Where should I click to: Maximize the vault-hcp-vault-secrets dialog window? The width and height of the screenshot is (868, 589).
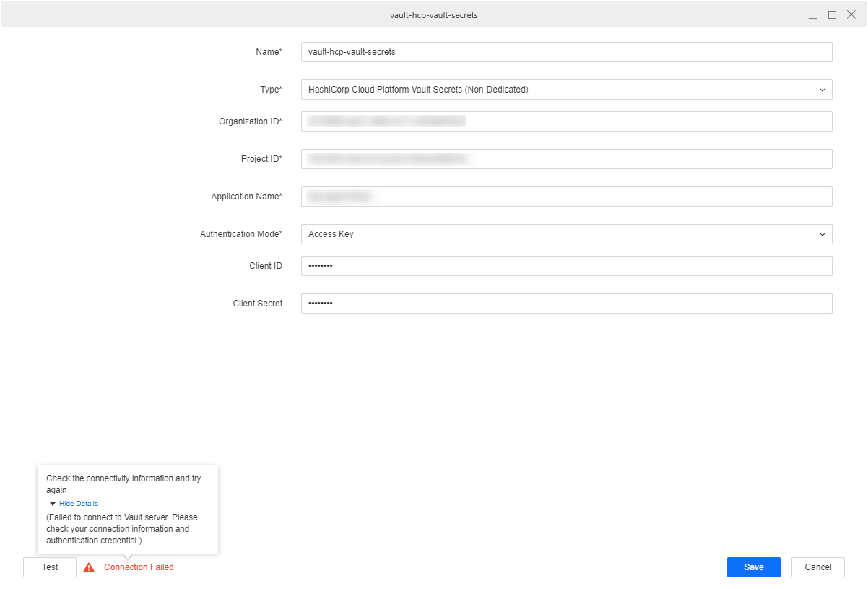click(x=832, y=15)
